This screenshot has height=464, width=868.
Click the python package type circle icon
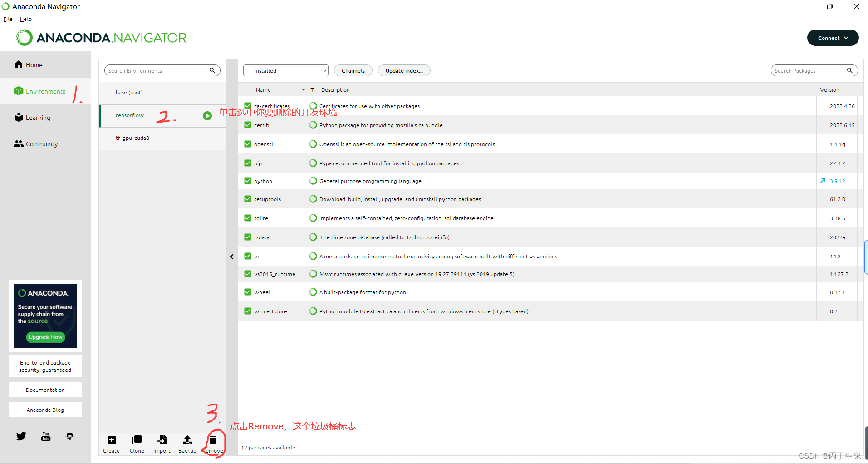point(313,181)
